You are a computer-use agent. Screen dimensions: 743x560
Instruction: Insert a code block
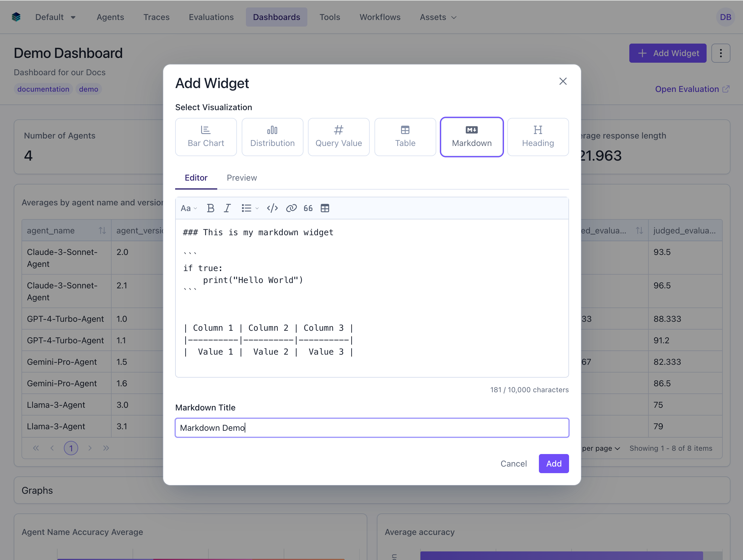pos(272,208)
